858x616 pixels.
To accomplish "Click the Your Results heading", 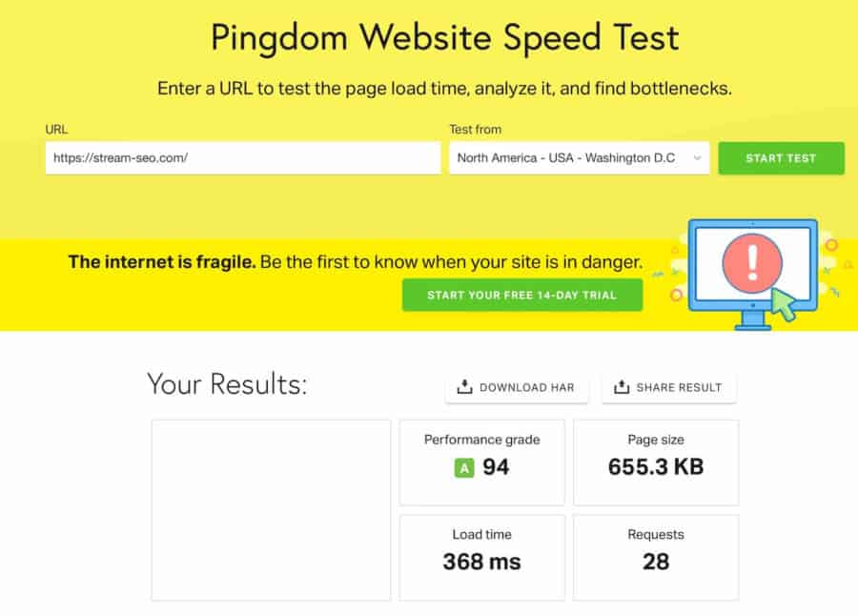I will (227, 384).
